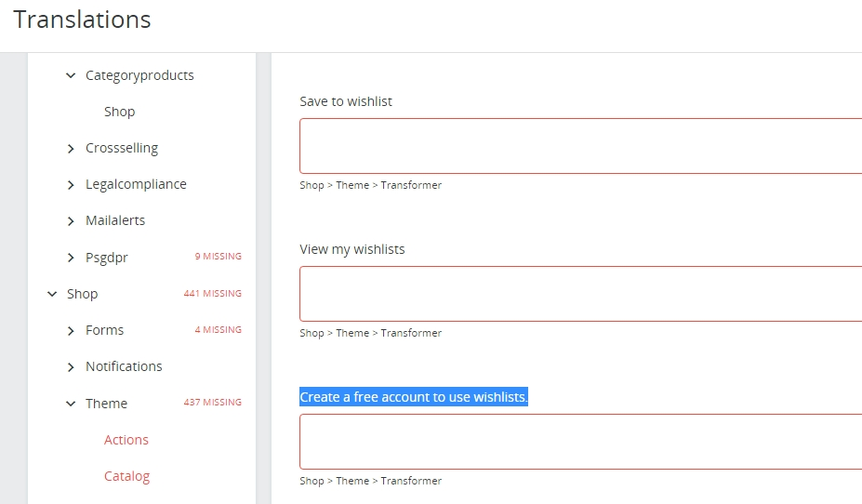Open the Catalog translations
862x504 pixels.
(126, 476)
